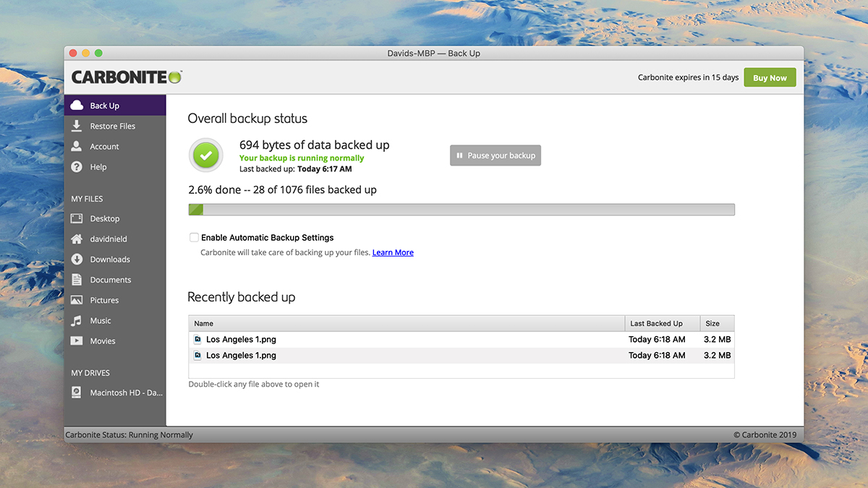Screen dimensions: 868x488
Task: Select the first Los Angeles 1.png row
Action: click(x=362, y=339)
